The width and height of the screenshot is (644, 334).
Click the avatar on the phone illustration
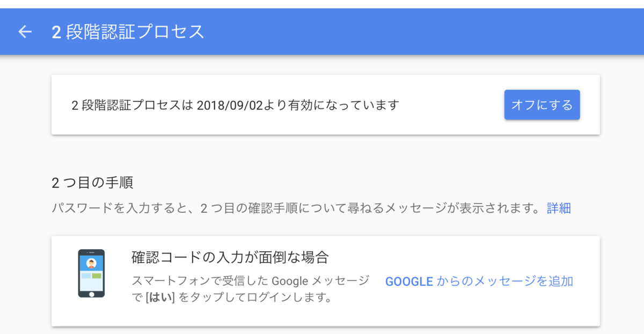(x=91, y=263)
